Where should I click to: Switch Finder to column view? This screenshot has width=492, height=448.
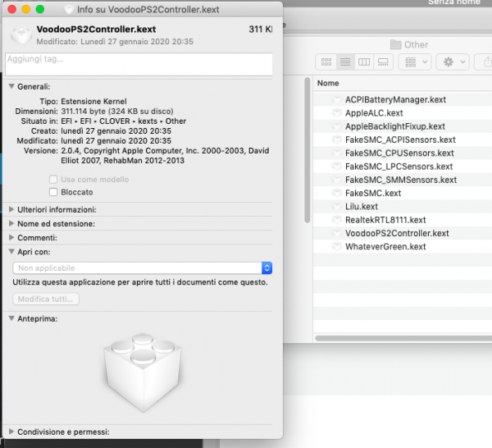364,62
